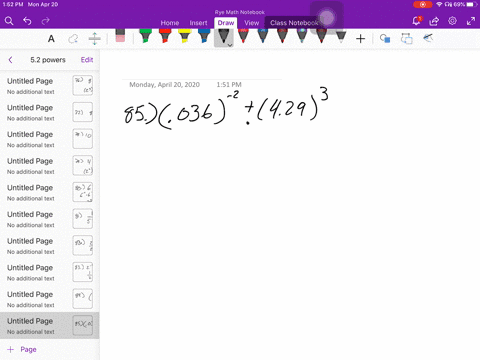The image size is (480, 360).
Task: Open the highlighted Untitled Page row
Action: tap(49, 325)
